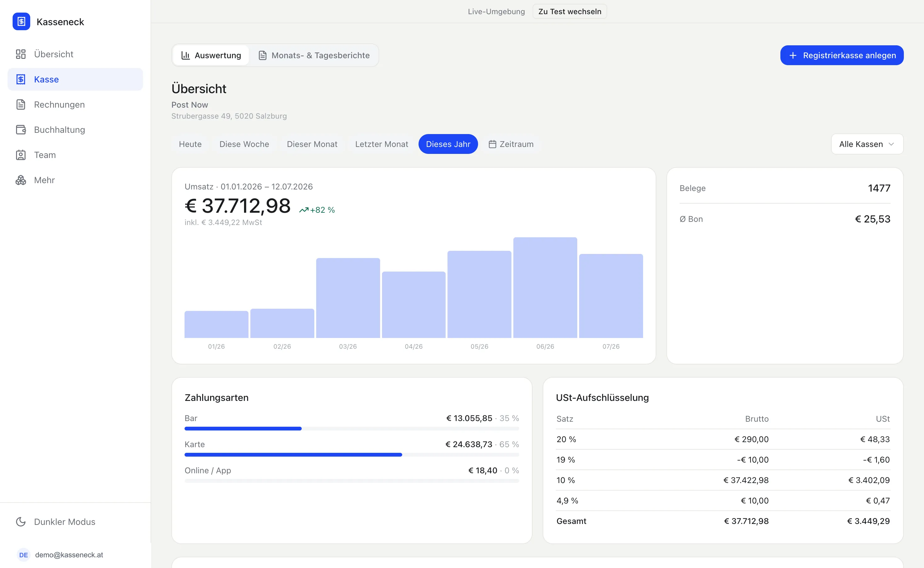Go to Übersicht in the sidebar
The width and height of the screenshot is (924, 568).
(x=75, y=54)
